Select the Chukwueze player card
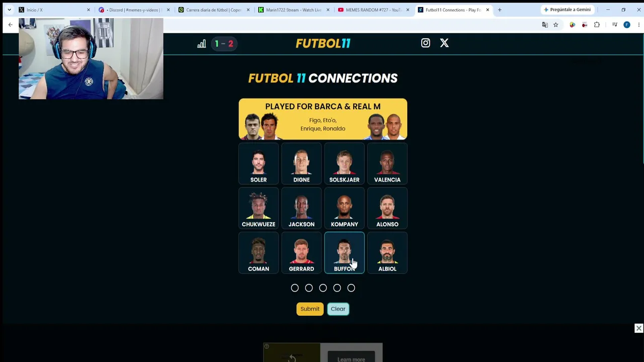Image resolution: width=644 pixels, height=362 pixels. (259, 209)
